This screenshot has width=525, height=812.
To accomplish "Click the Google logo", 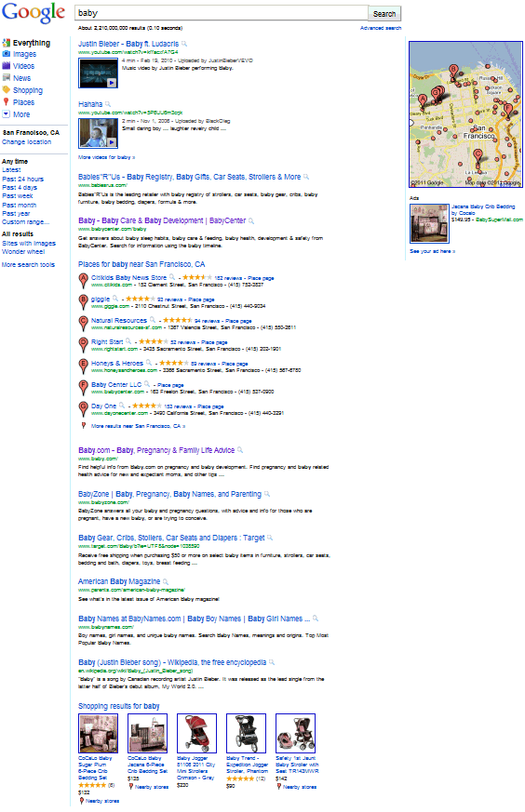I will coord(34,13).
